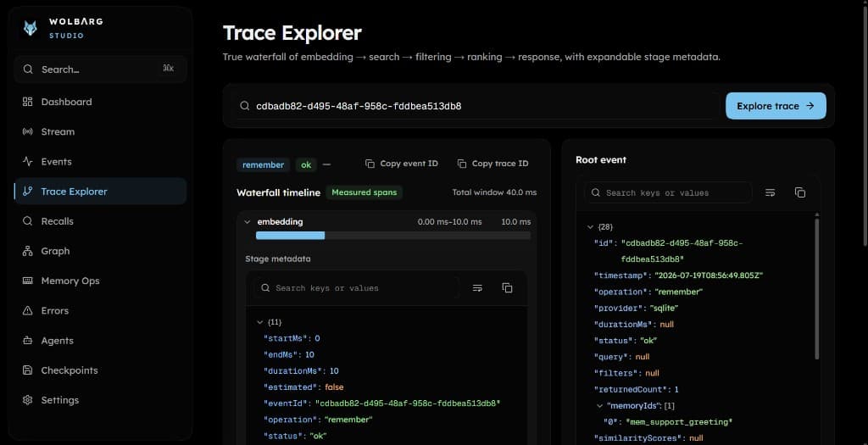The width and height of the screenshot is (868, 445).
Task: Go to Events in the sidebar
Action: [100, 162]
